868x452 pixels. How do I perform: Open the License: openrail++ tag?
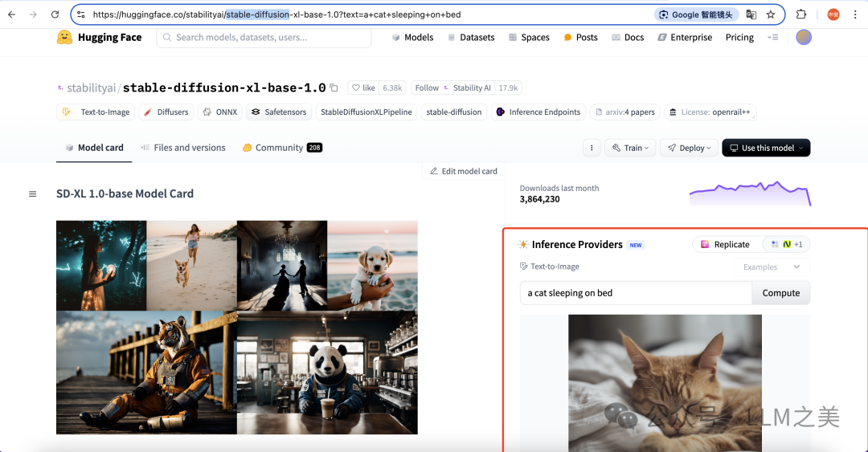click(x=710, y=112)
